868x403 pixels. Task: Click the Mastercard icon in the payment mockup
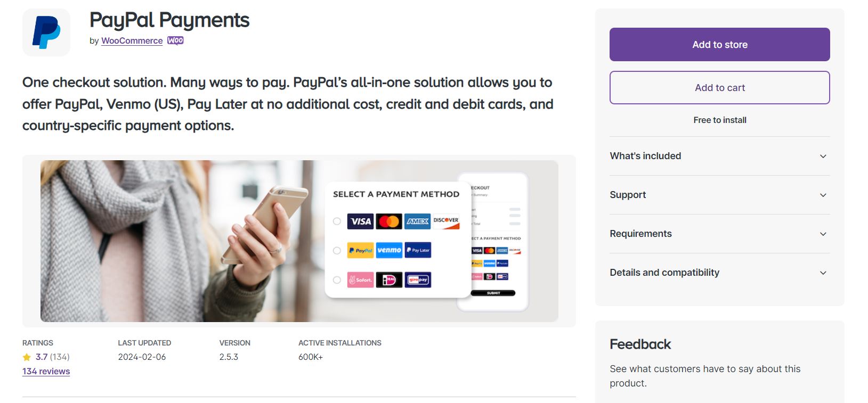click(x=389, y=221)
